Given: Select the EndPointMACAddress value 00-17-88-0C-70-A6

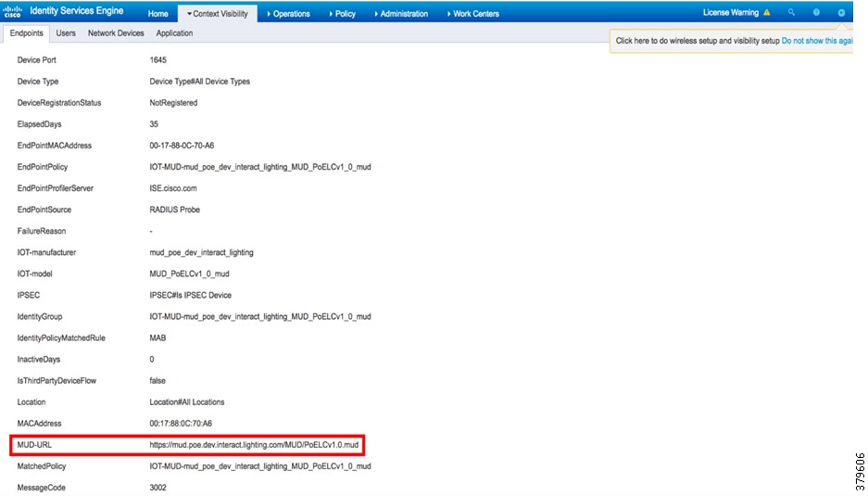Looking at the screenshot, I should pyautogui.click(x=182, y=146).
